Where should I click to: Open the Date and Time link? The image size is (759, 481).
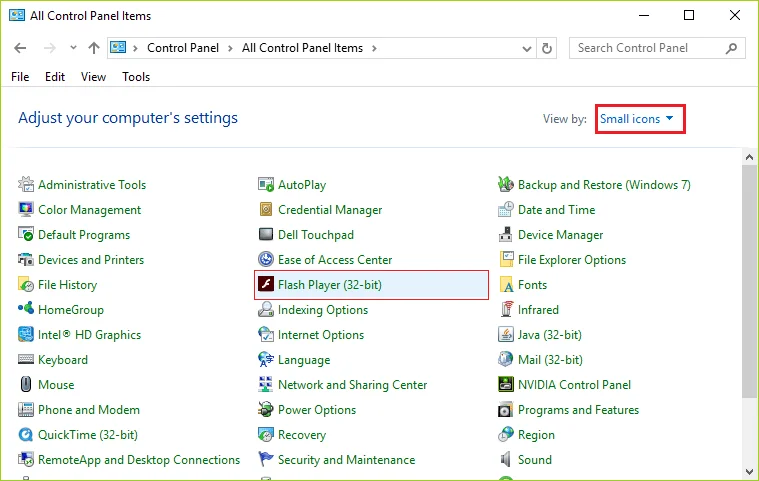pos(556,210)
